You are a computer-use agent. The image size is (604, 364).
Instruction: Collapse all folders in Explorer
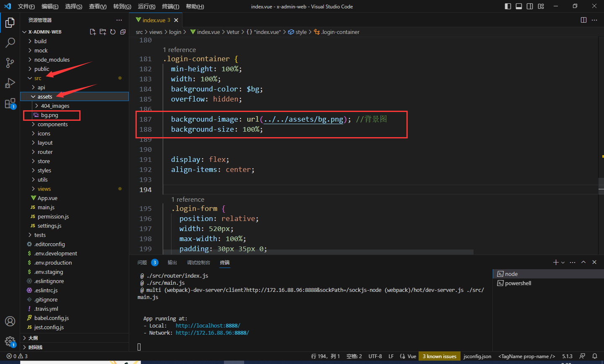point(123,32)
